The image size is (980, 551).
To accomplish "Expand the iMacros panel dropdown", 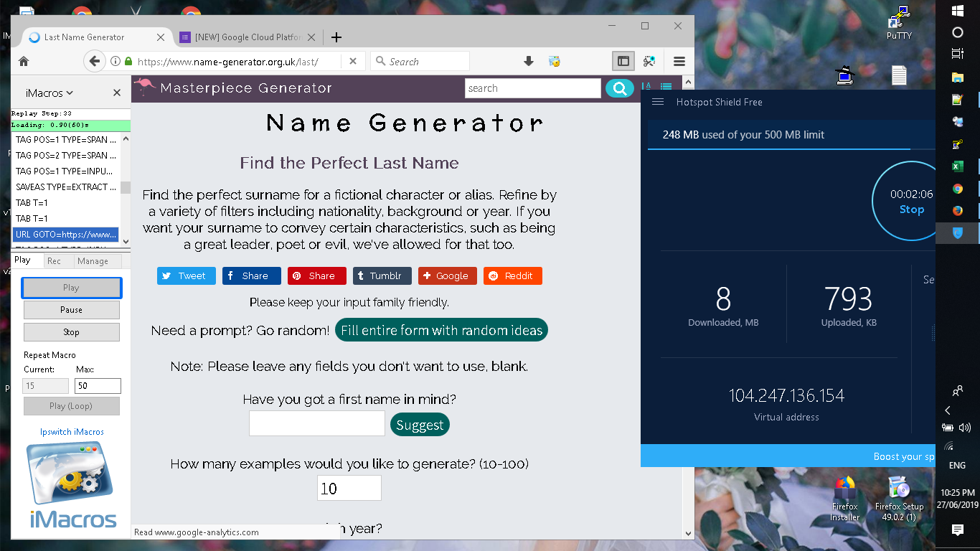I will [x=50, y=93].
